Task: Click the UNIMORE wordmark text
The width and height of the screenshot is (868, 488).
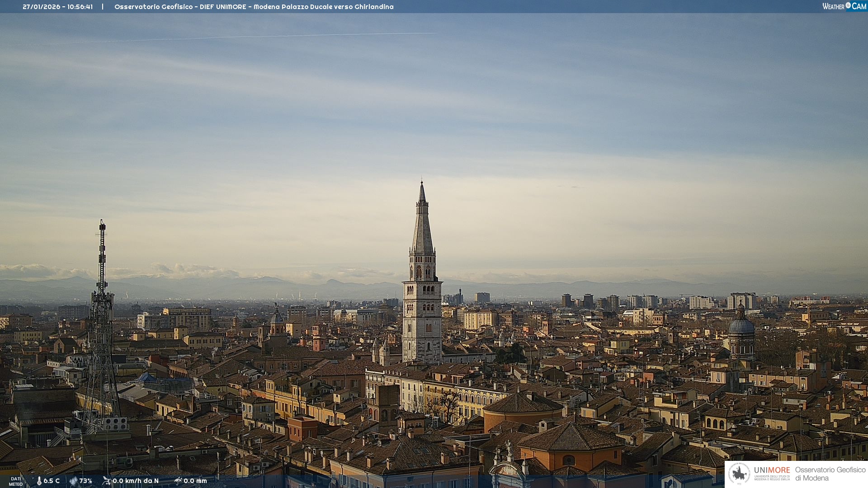Action: tap(772, 470)
